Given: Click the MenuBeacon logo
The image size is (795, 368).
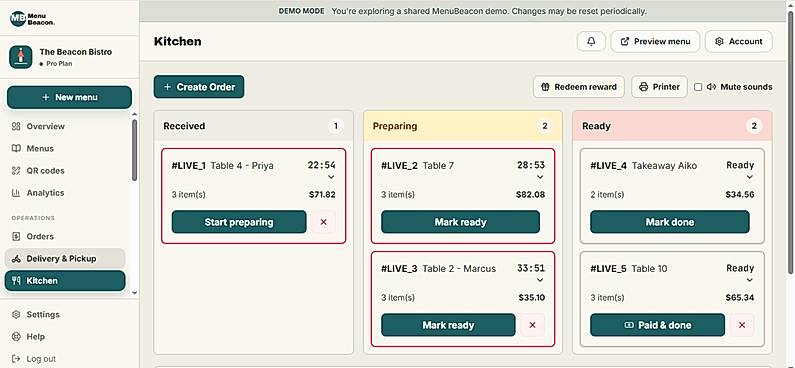Looking at the screenshot, I should [x=32, y=19].
